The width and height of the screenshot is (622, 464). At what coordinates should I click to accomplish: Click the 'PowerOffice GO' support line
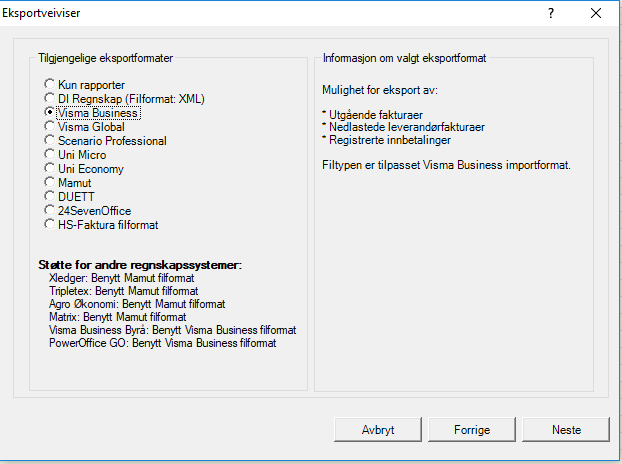[x=163, y=343]
